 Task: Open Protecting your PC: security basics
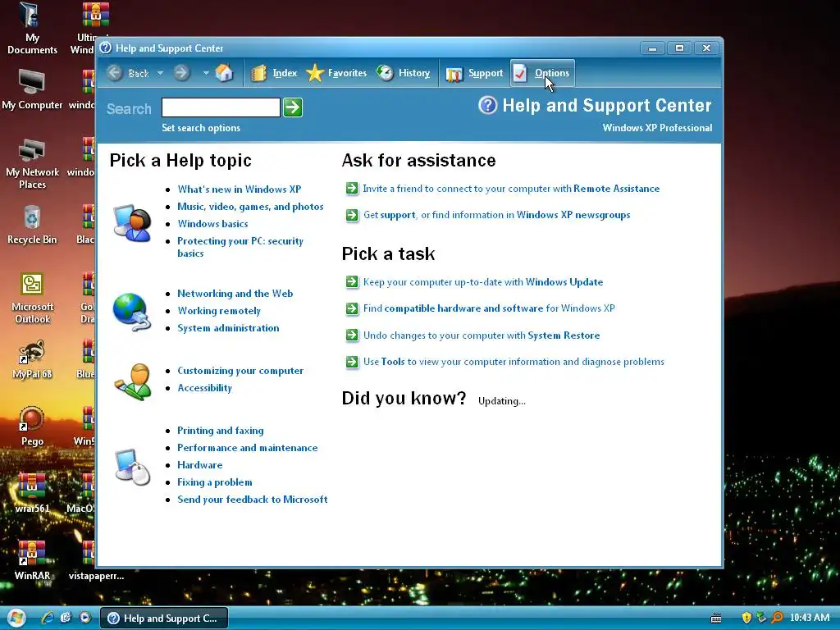point(240,247)
